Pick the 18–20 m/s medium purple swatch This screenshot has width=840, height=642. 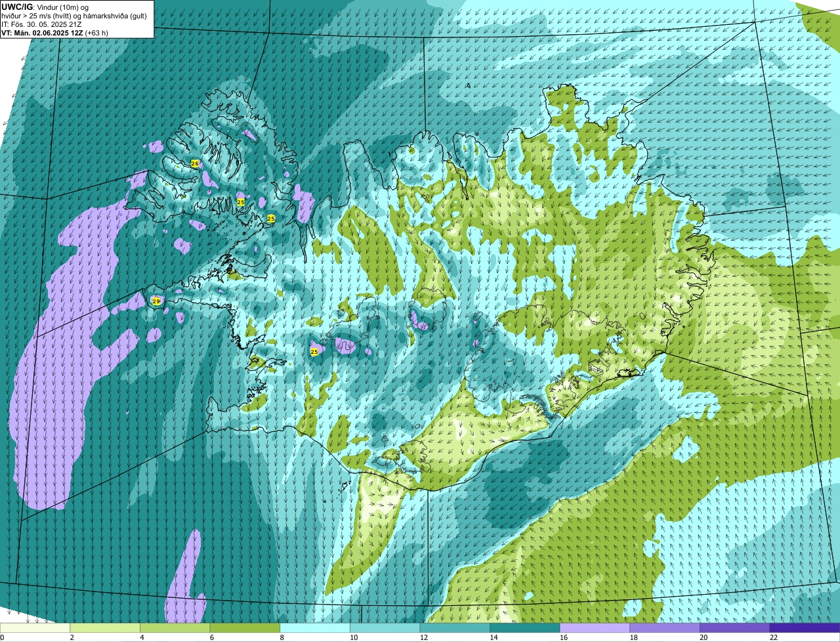tap(665, 628)
